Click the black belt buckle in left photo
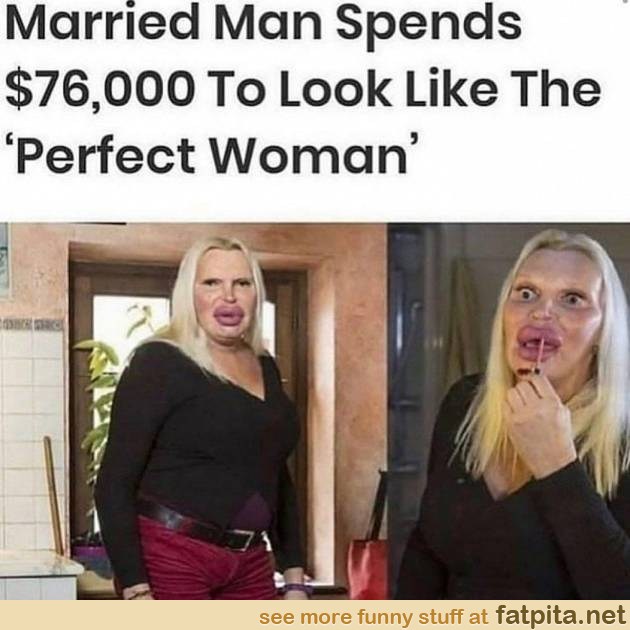This screenshot has width=630, height=630. 241,540
